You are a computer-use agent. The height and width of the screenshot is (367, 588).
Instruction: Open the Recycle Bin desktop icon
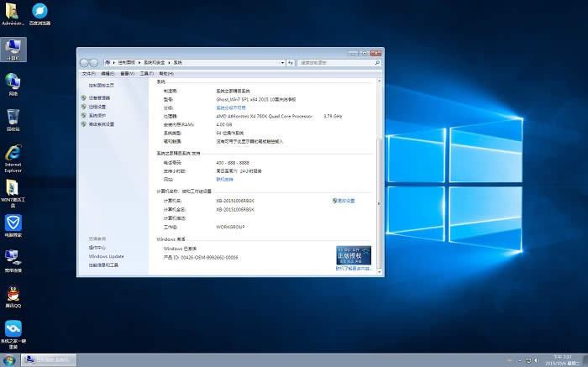click(x=13, y=117)
